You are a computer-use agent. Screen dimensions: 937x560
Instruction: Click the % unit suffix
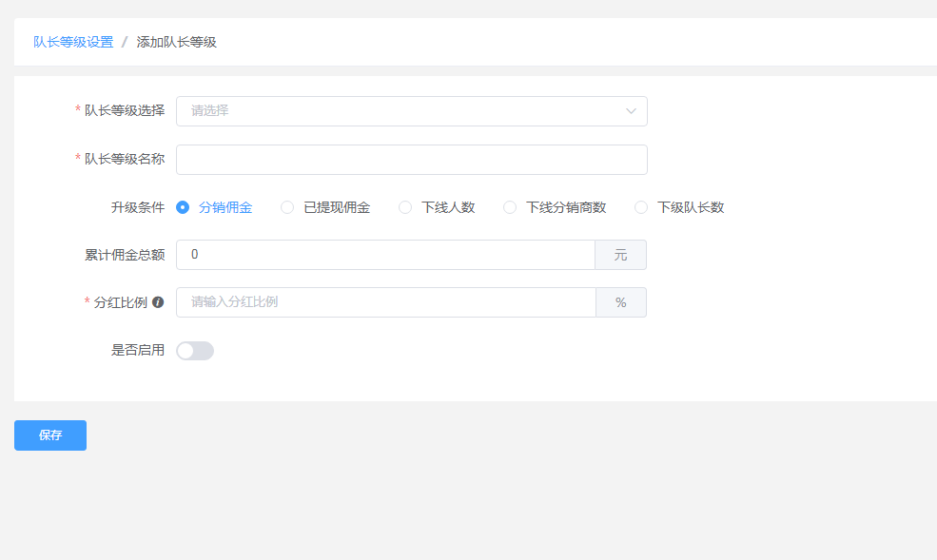click(621, 302)
